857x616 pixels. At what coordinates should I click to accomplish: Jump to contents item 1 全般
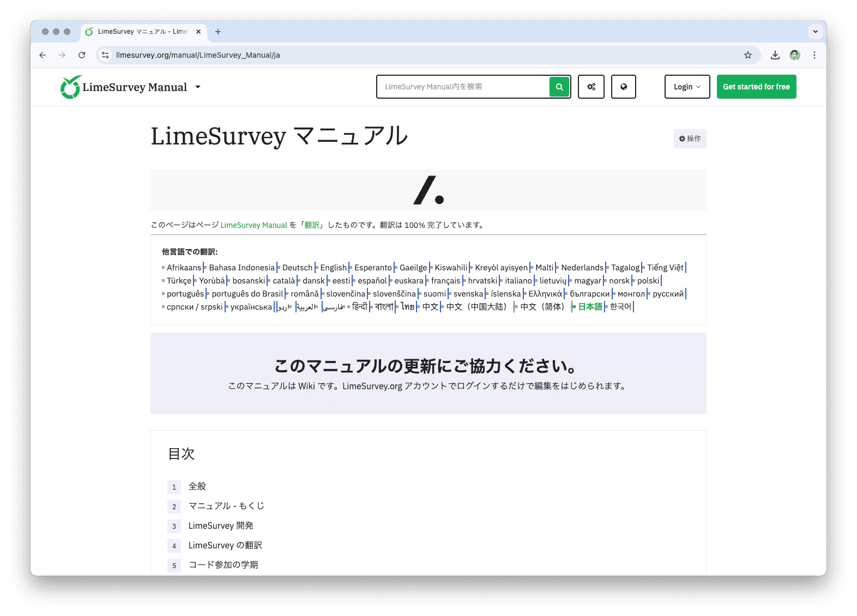(x=197, y=486)
